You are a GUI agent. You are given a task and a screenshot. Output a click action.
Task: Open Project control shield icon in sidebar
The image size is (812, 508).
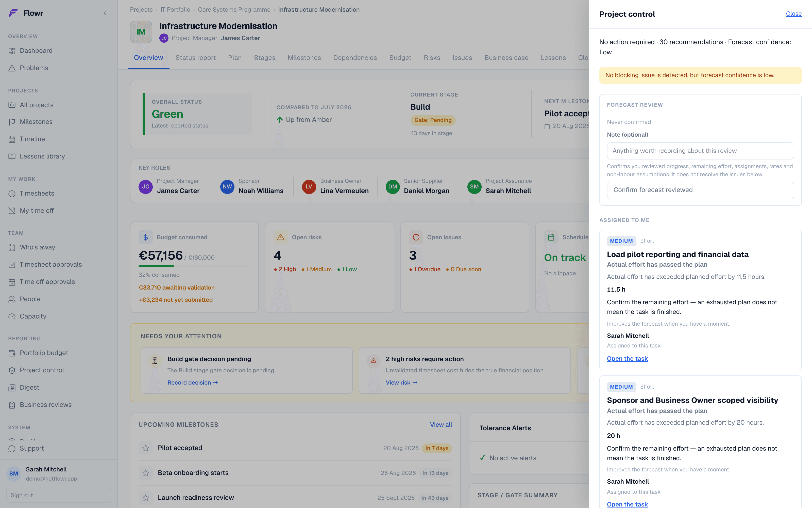[12, 371]
